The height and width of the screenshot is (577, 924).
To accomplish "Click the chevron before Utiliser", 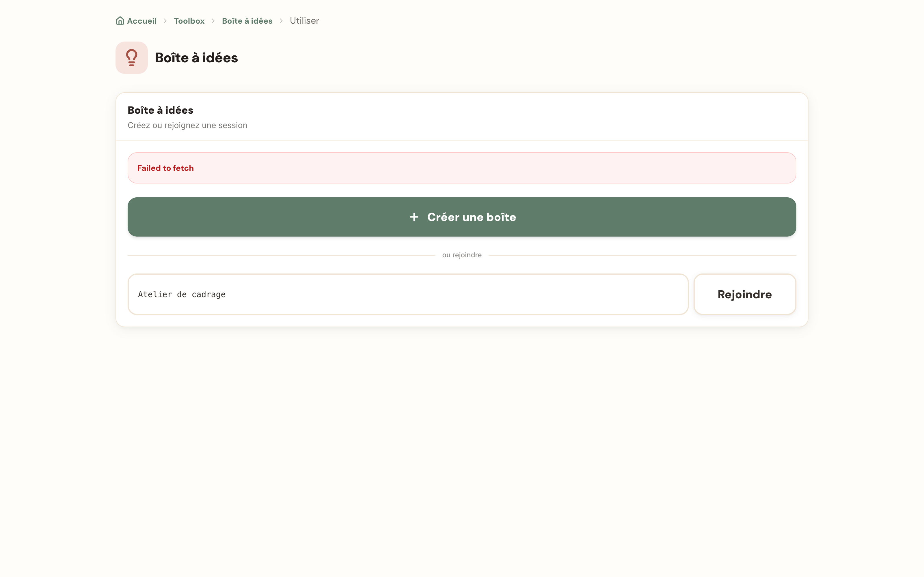I will 282,21.
